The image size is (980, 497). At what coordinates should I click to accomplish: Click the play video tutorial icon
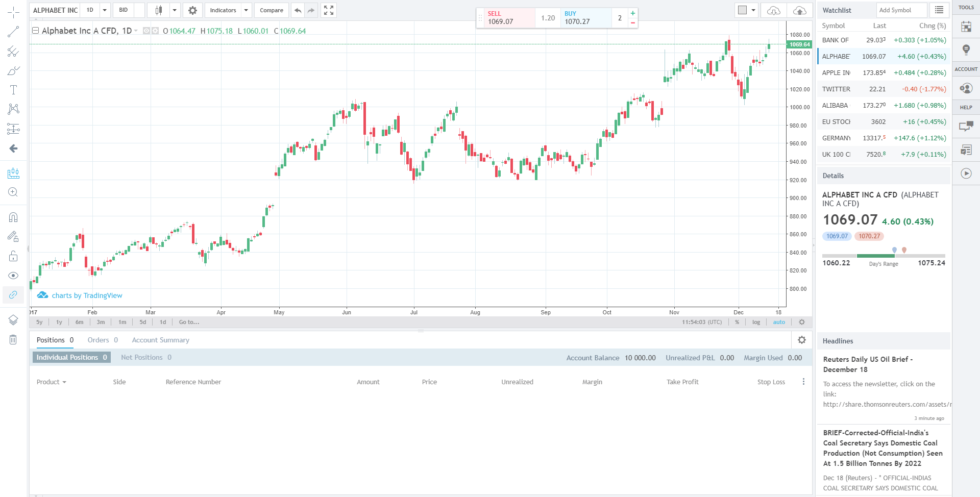pos(966,173)
